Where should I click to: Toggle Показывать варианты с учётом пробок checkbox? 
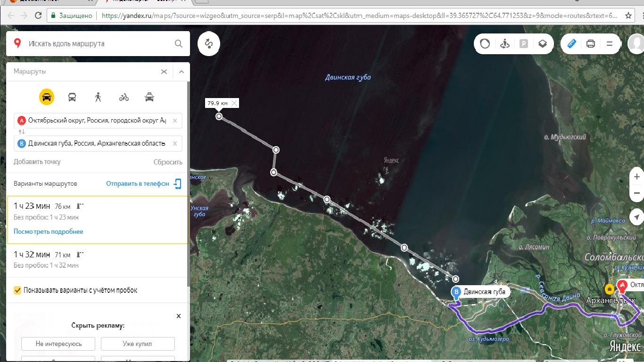click(x=18, y=290)
